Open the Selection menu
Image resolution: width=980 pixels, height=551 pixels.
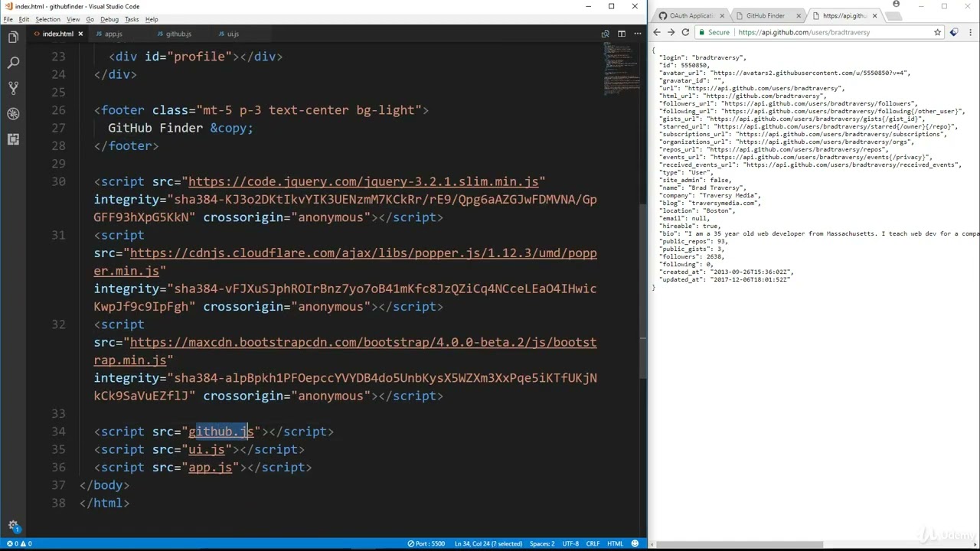[x=47, y=19]
